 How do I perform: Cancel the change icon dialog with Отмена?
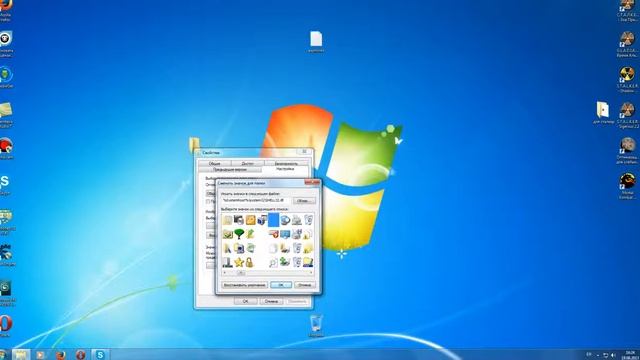305,285
